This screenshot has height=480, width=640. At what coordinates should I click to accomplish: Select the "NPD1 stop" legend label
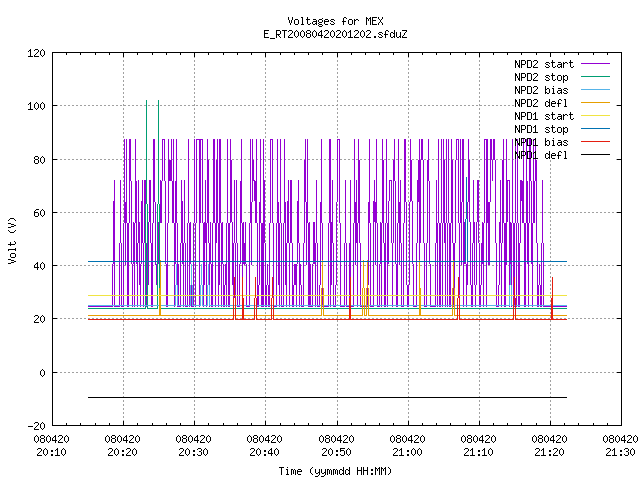[x=541, y=129]
